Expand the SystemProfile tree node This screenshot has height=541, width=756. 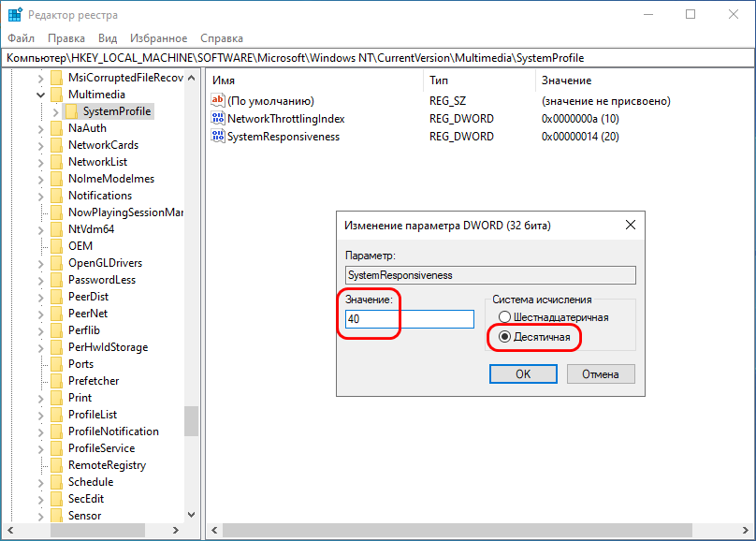[x=56, y=111]
